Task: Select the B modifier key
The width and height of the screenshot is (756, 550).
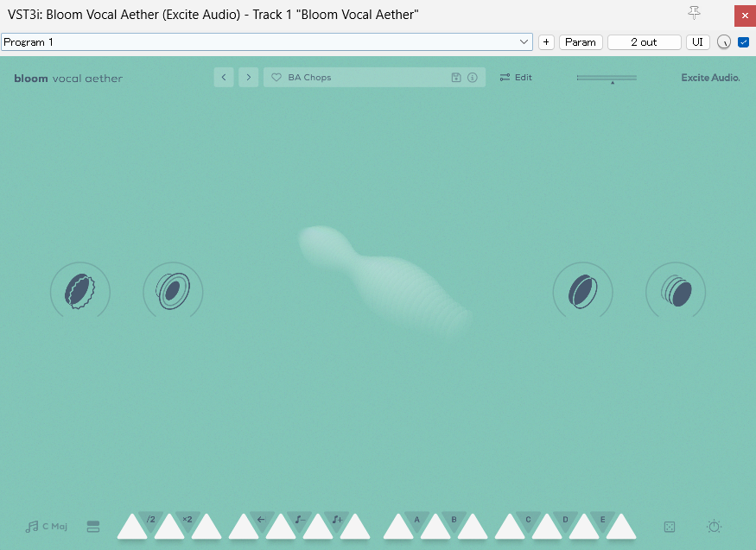Action: (454, 522)
